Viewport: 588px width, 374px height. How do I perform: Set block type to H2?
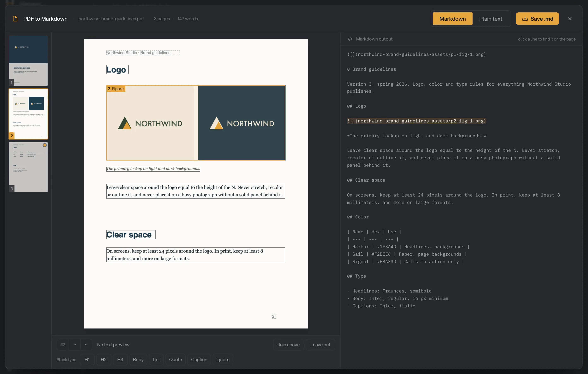(x=103, y=359)
